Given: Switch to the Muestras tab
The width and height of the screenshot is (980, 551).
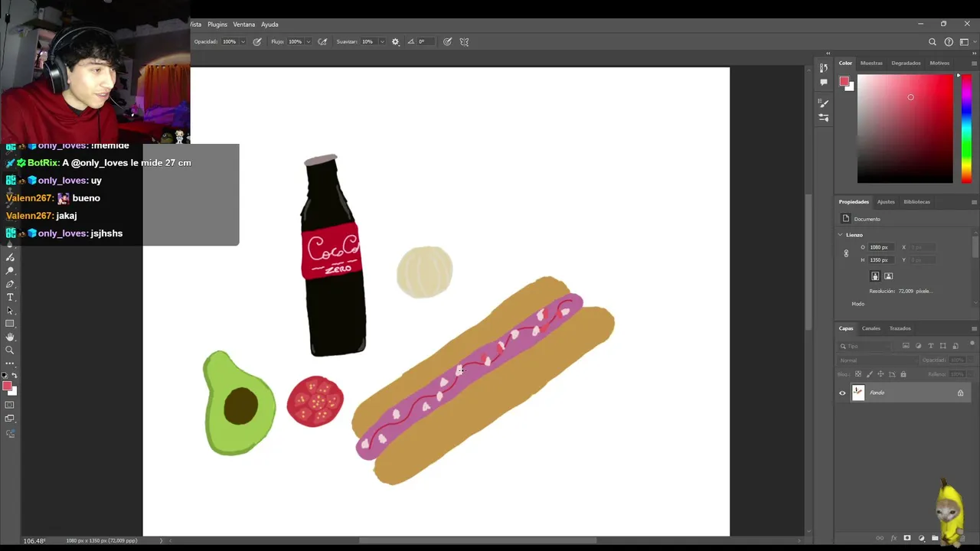Looking at the screenshot, I should tap(871, 63).
